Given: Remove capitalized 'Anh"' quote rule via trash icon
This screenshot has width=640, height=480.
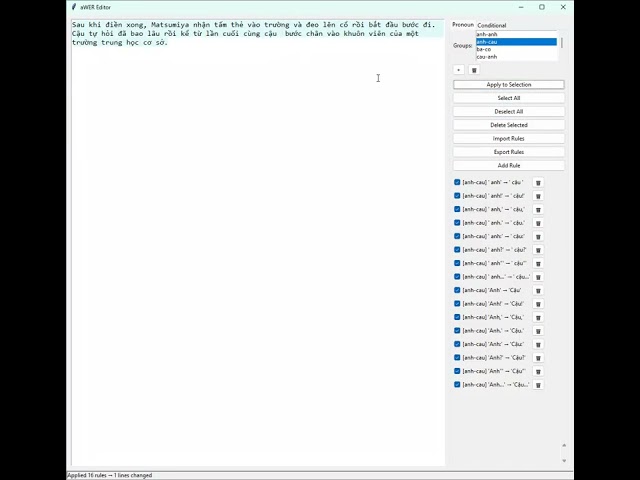Looking at the screenshot, I should pyautogui.click(x=538, y=371).
